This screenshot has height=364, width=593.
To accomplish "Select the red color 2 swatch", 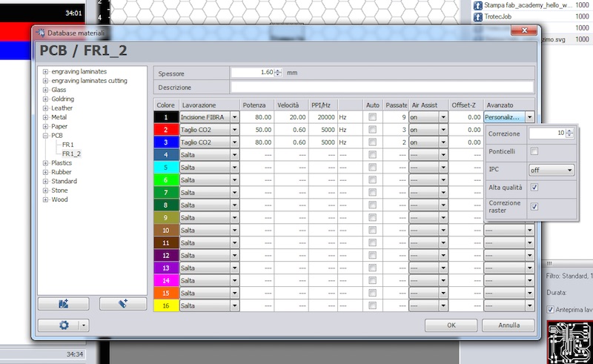I will (x=166, y=130).
